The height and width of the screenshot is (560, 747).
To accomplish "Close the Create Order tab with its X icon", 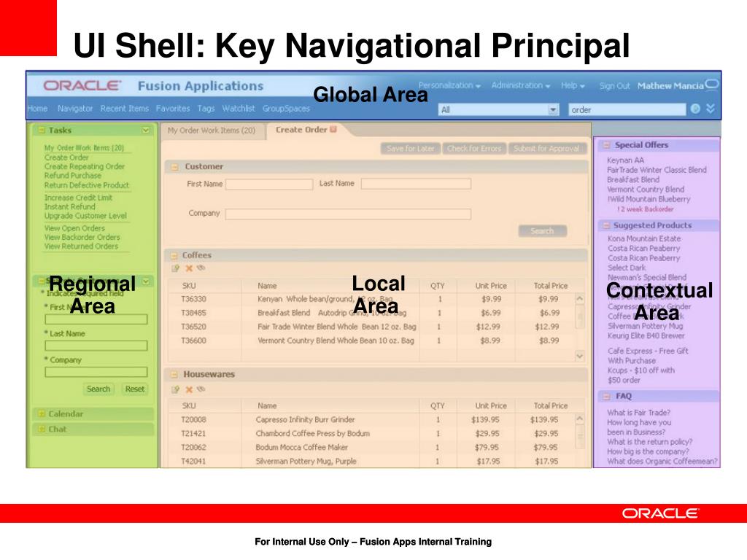I will (x=333, y=129).
